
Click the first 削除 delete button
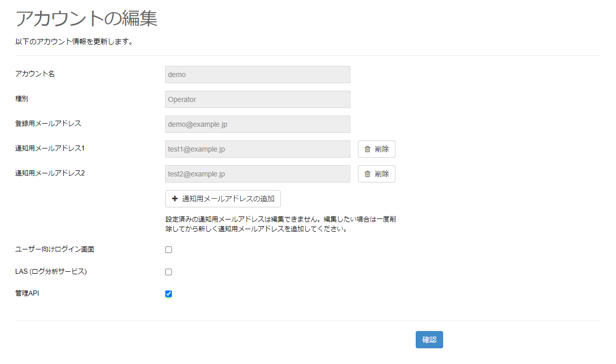point(377,149)
